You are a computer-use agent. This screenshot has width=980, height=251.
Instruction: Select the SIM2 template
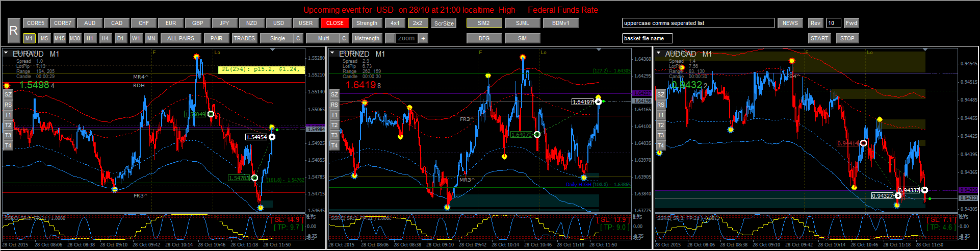[484, 23]
